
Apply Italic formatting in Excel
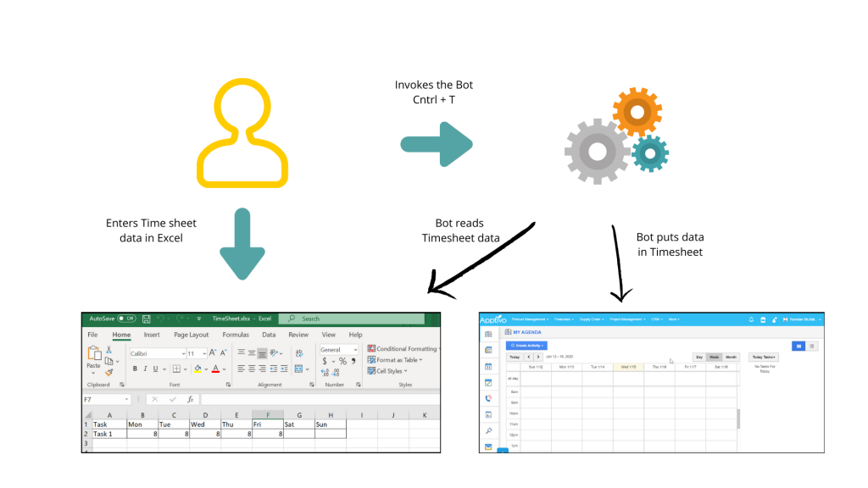point(145,369)
